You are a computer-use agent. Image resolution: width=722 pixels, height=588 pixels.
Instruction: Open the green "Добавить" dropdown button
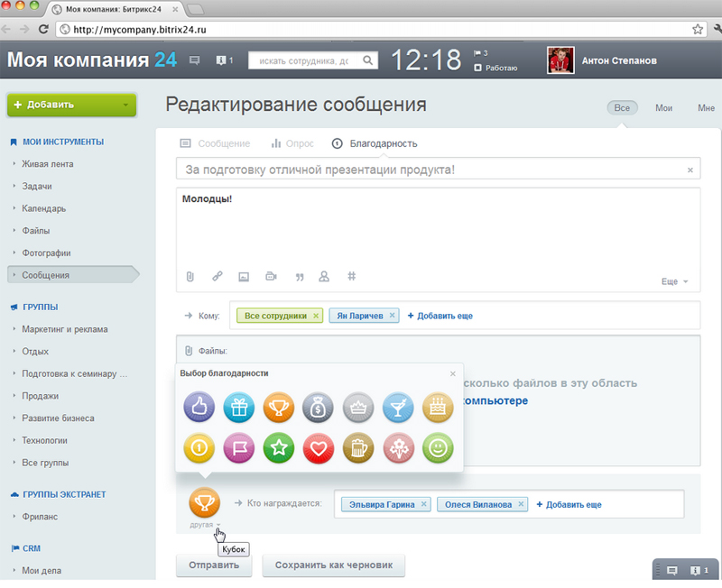click(x=71, y=105)
